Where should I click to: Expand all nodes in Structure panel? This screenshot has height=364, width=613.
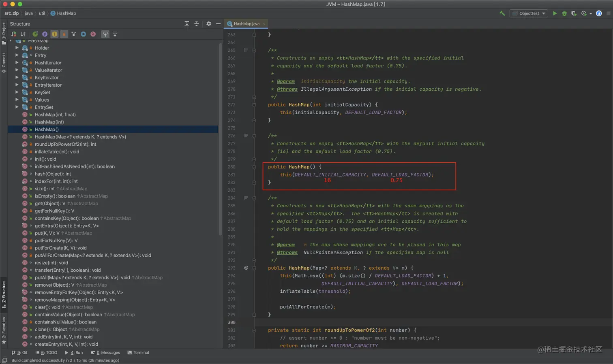(x=187, y=24)
